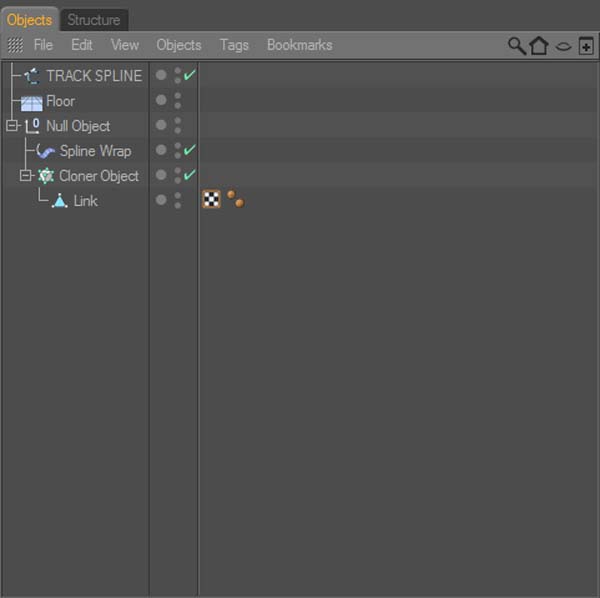Image resolution: width=600 pixels, height=598 pixels.
Task: Click the dotted grip handle beside File
Action: coord(15,46)
